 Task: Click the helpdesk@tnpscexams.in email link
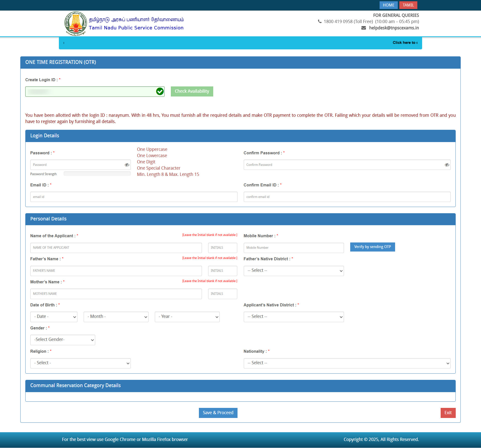click(394, 28)
